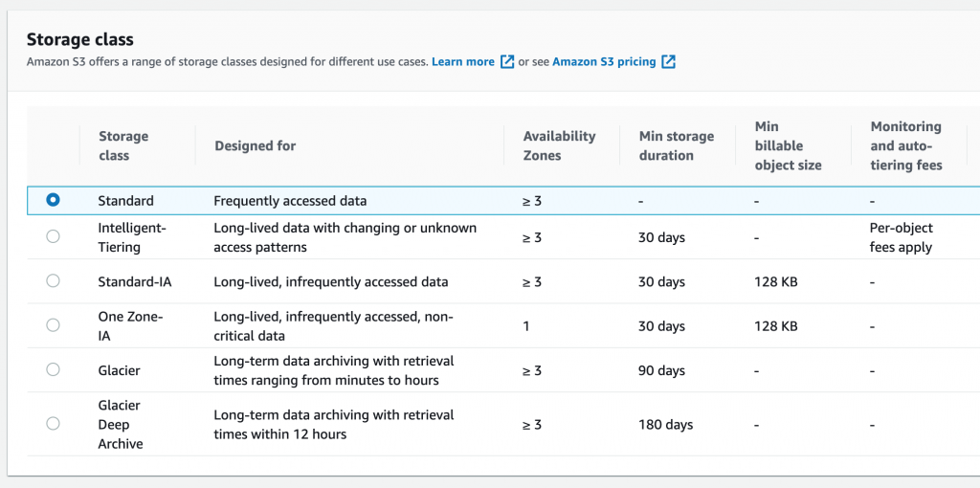Click 'retrieval times ranging from minutes to hours' text

(334, 370)
